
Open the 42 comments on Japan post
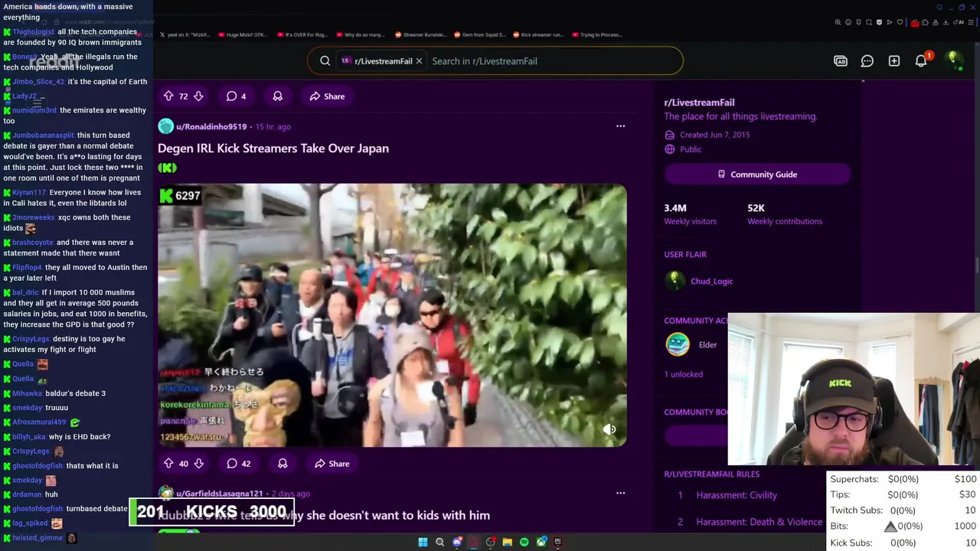[239, 464]
